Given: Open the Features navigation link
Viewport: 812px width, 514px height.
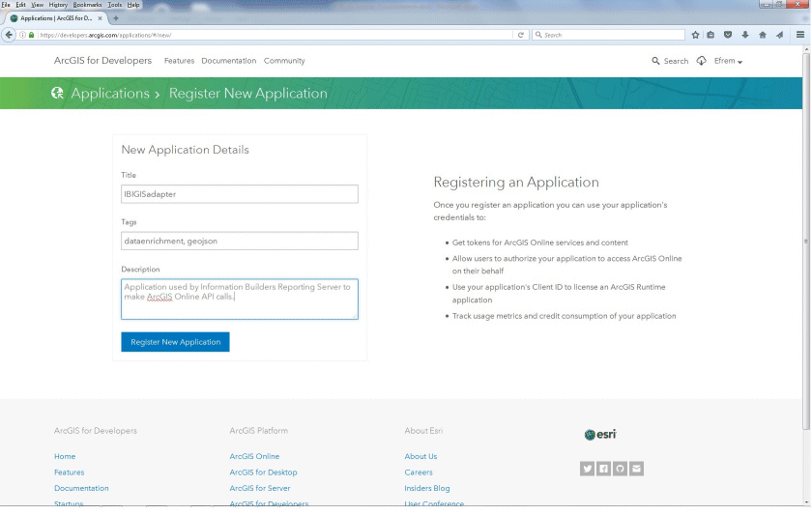Looking at the screenshot, I should tap(179, 61).
